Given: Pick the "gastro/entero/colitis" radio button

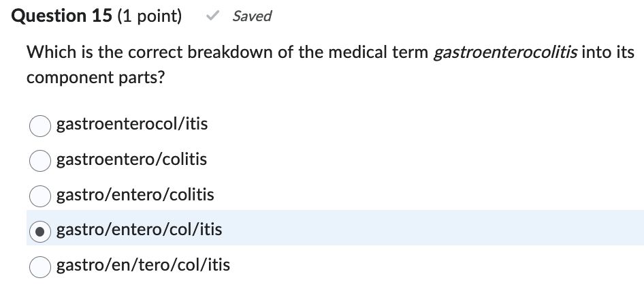Looking at the screenshot, I should pos(40,196).
